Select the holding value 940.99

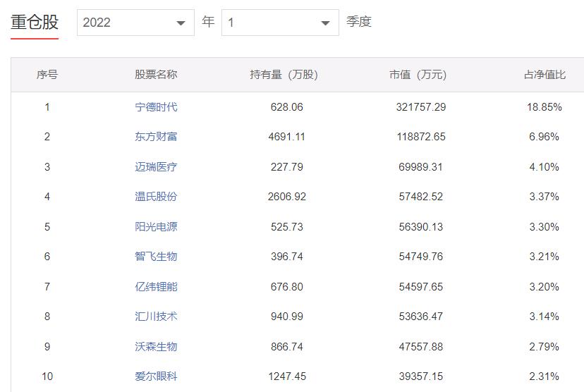click(287, 317)
